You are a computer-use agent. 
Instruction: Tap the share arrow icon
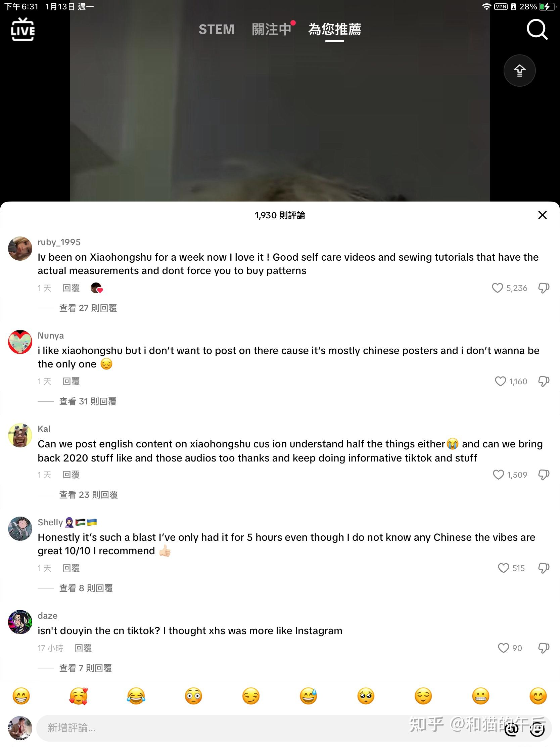click(519, 71)
